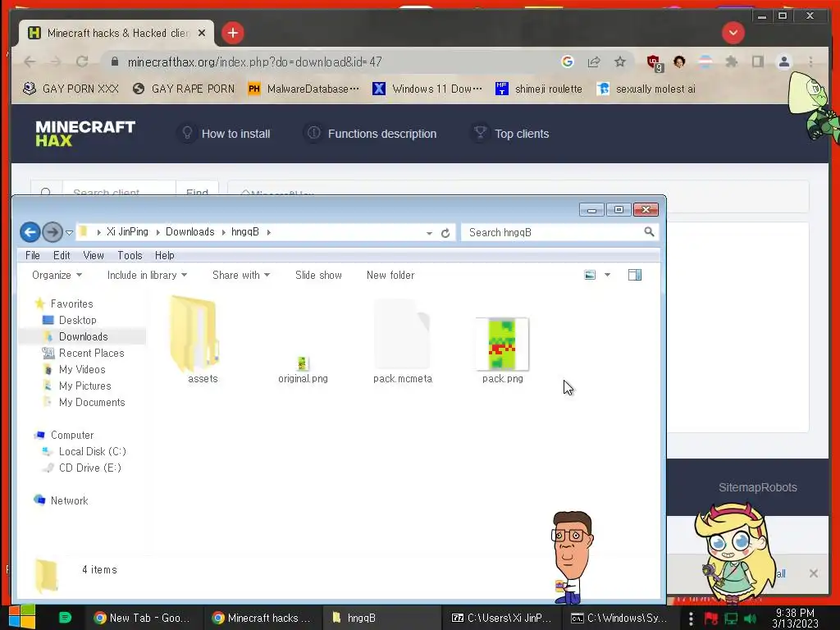This screenshot has width=840, height=630.
Task: Click the search magnifier icon in Explorer
Action: [649, 232]
